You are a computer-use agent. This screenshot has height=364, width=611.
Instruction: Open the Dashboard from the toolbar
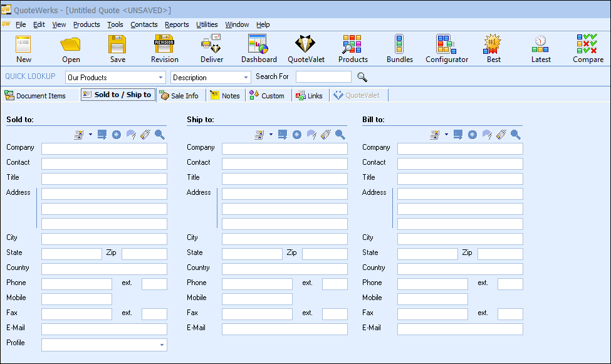[258, 48]
